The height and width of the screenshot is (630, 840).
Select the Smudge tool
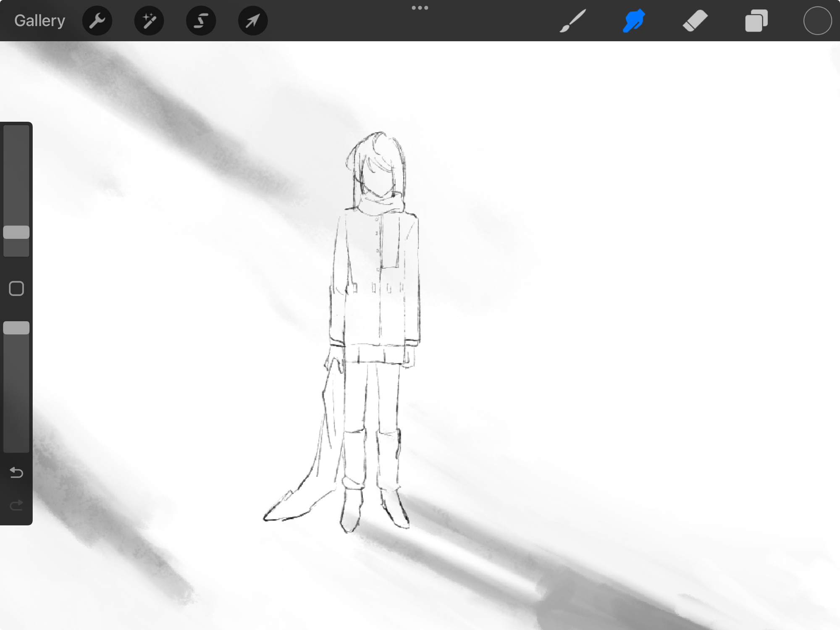(634, 21)
